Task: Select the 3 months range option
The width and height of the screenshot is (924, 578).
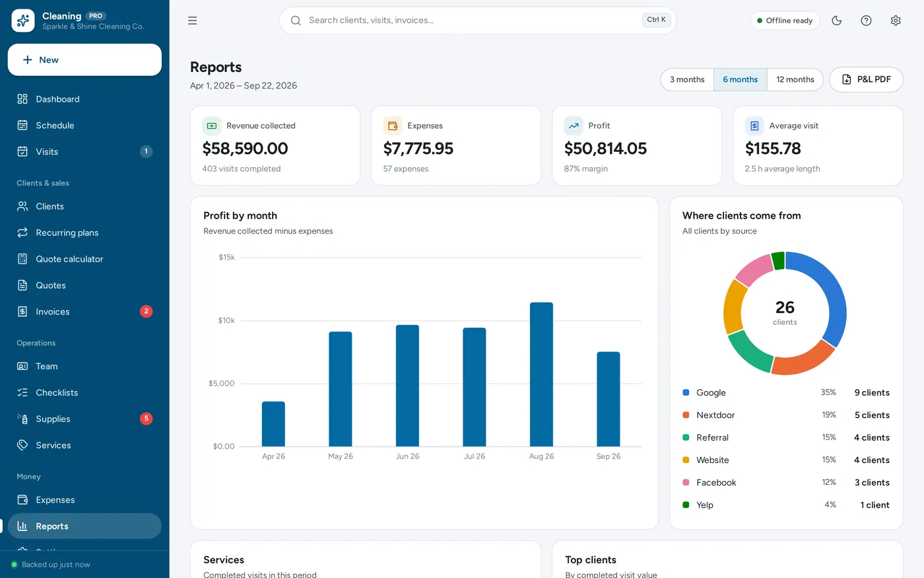Action: click(687, 79)
